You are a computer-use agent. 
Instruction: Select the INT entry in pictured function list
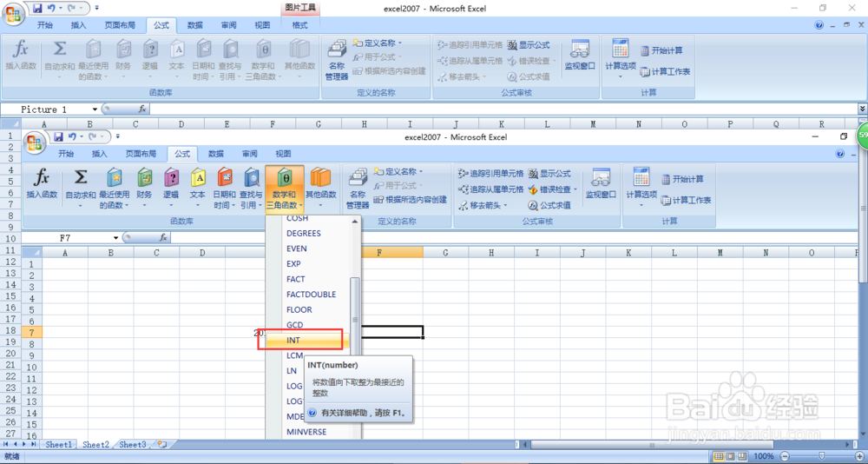click(x=308, y=341)
